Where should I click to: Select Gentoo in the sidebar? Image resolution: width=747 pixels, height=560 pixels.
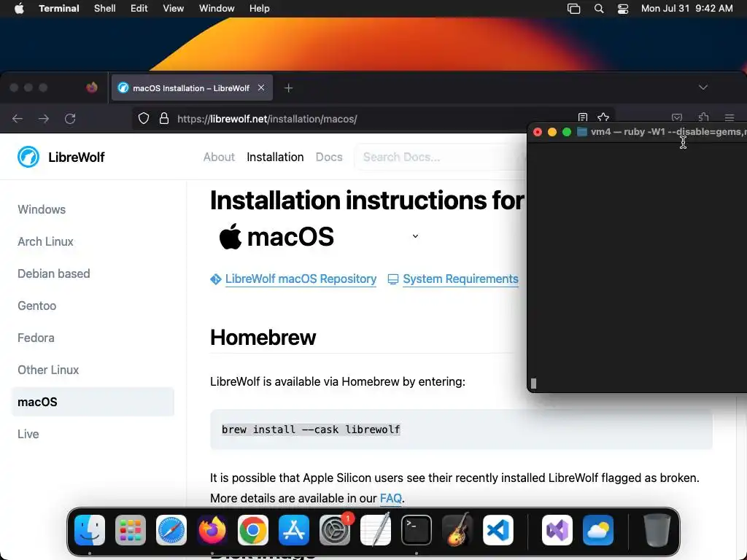36,306
